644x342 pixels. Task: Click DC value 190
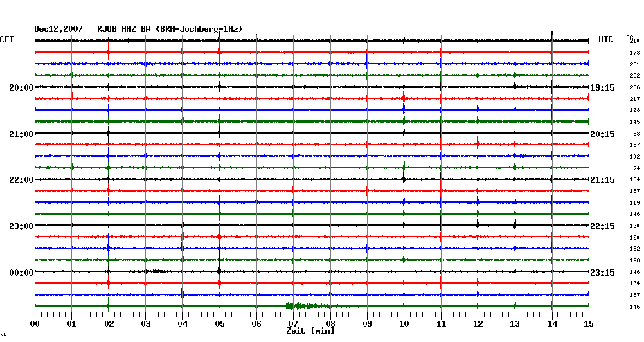tap(635, 226)
